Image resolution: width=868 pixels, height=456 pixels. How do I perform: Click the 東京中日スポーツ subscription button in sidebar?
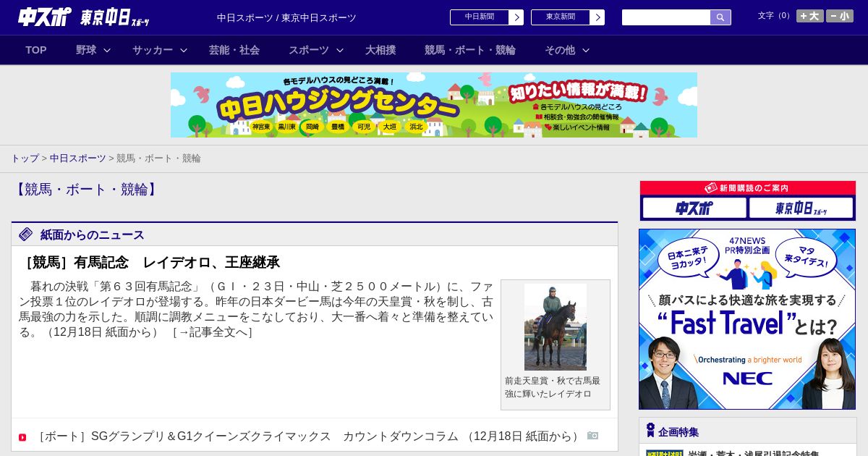[801, 208]
